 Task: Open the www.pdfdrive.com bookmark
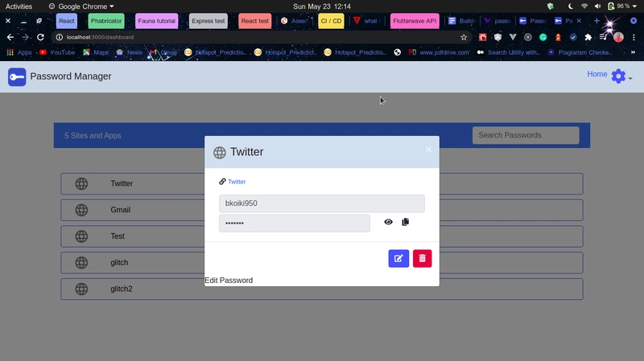[439, 52]
